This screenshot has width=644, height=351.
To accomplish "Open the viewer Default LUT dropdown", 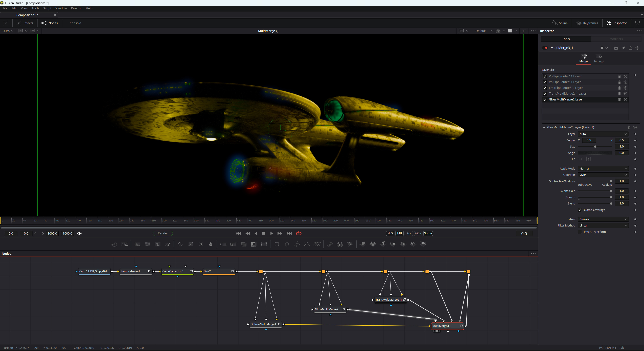I will (x=484, y=31).
